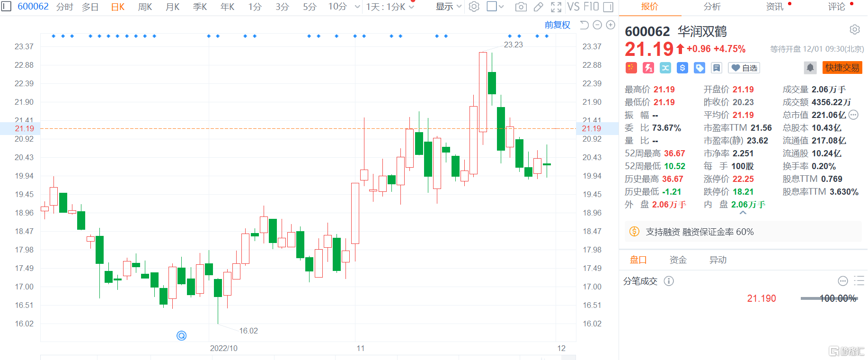Viewport: 868px width, 360px height.
Task: Select 月K monthly candlestick period
Action: [x=173, y=7]
